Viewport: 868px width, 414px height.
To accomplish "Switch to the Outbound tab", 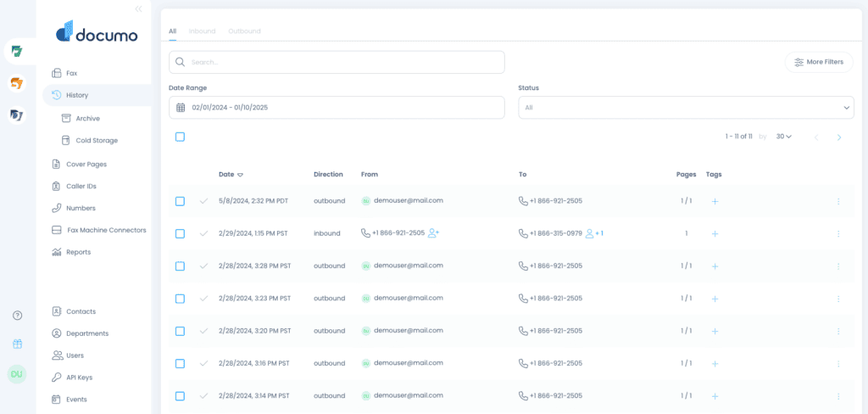I will (x=244, y=31).
